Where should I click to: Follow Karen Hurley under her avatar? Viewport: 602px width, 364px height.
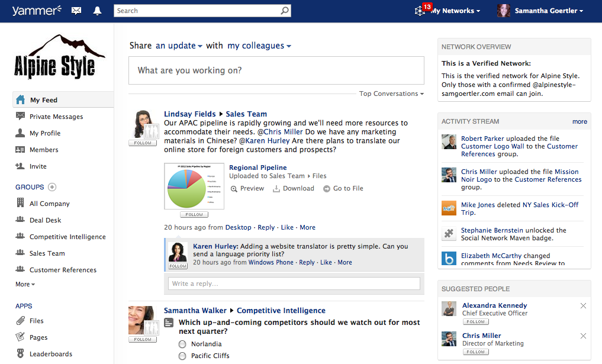[178, 266]
